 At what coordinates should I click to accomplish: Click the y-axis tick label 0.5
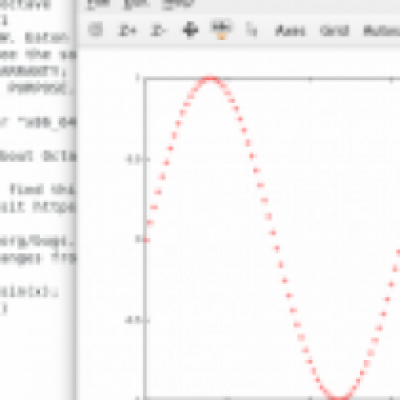point(133,159)
